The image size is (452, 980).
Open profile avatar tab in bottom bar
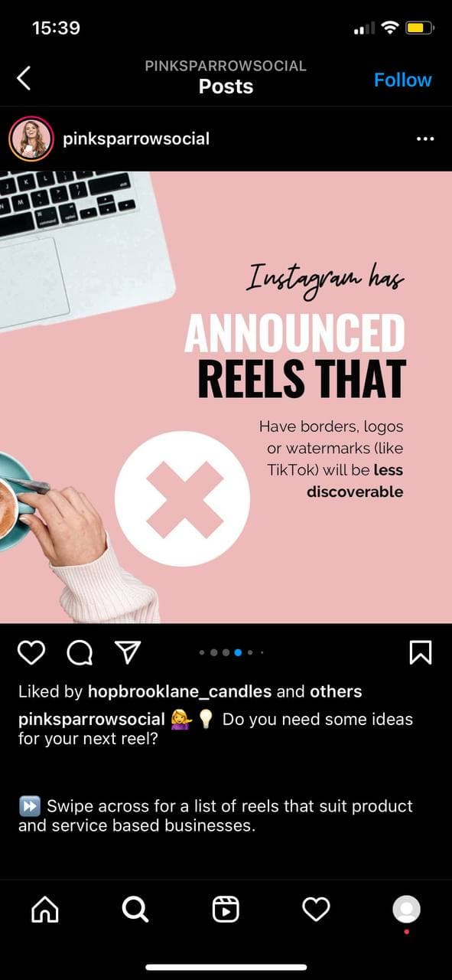(x=406, y=909)
